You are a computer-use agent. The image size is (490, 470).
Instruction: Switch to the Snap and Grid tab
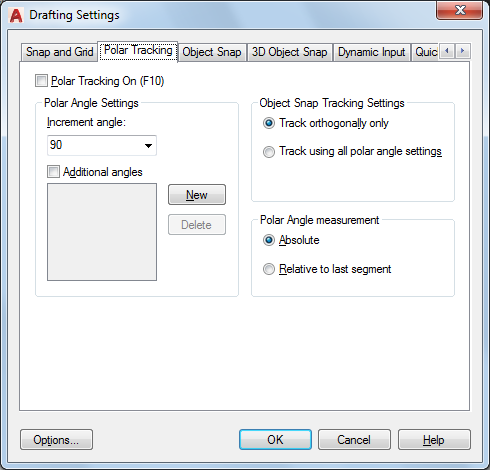[59, 52]
